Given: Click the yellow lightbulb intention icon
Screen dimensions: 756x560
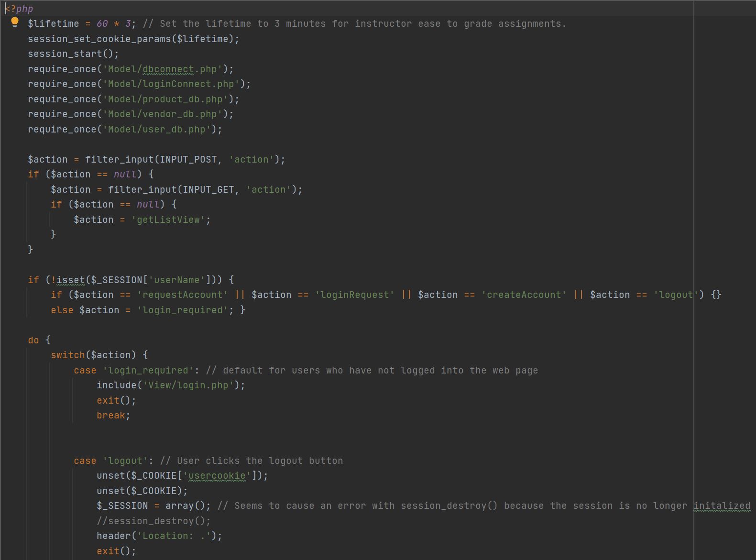Looking at the screenshot, I should coord(15,22).
